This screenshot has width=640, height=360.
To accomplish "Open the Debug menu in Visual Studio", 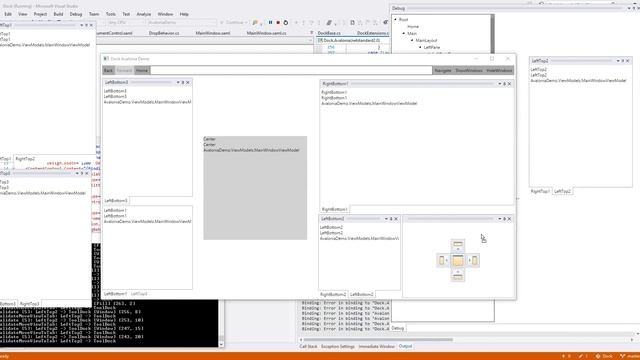I will 76,14.
